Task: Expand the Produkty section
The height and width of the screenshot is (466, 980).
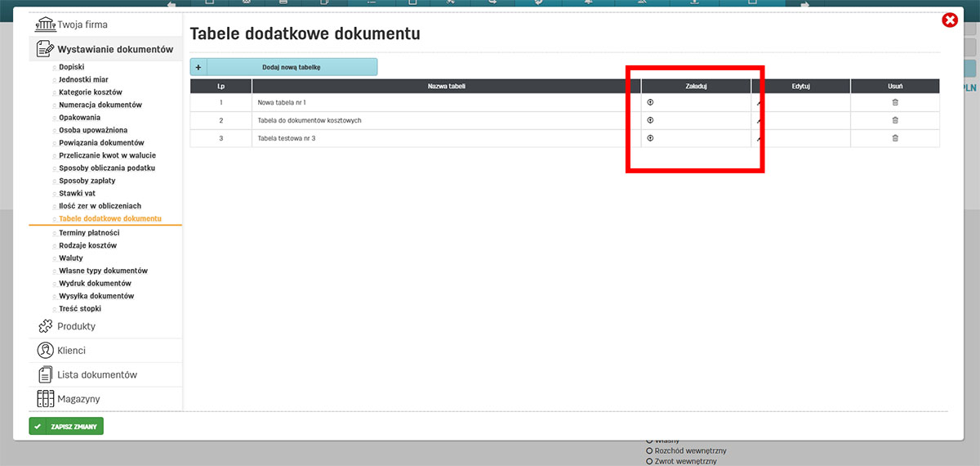Action: coord(76,326)
